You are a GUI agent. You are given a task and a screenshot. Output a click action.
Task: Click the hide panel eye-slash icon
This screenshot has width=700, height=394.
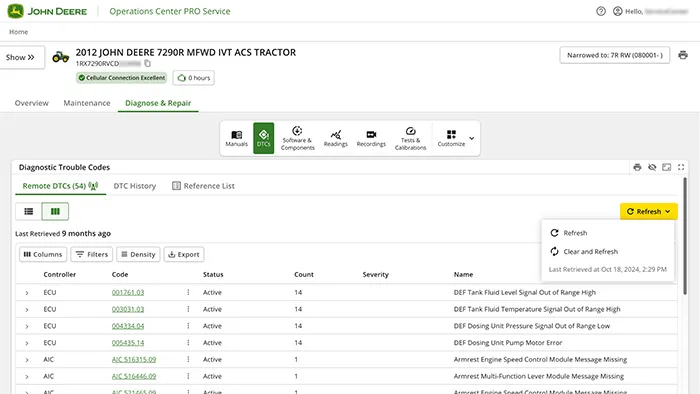point(652,167)
